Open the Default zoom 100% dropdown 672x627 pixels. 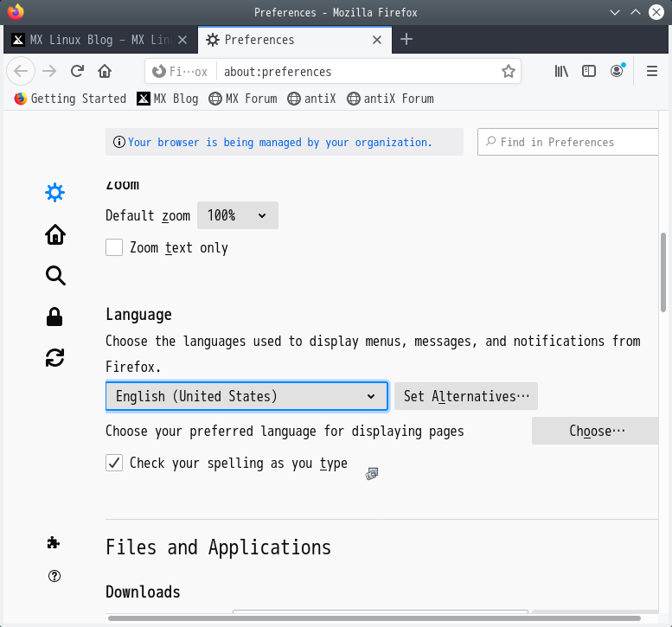click(x=238, y=215)
